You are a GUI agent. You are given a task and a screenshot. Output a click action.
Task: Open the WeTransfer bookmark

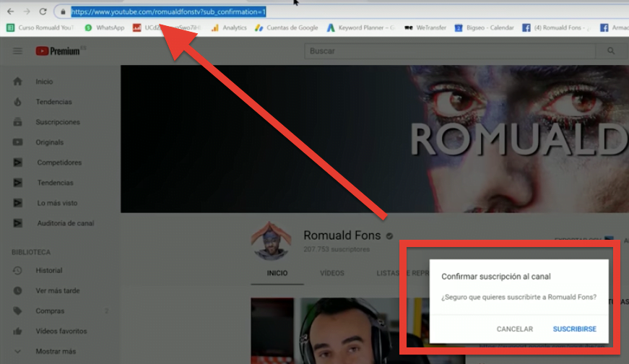[x=425, y=27]
